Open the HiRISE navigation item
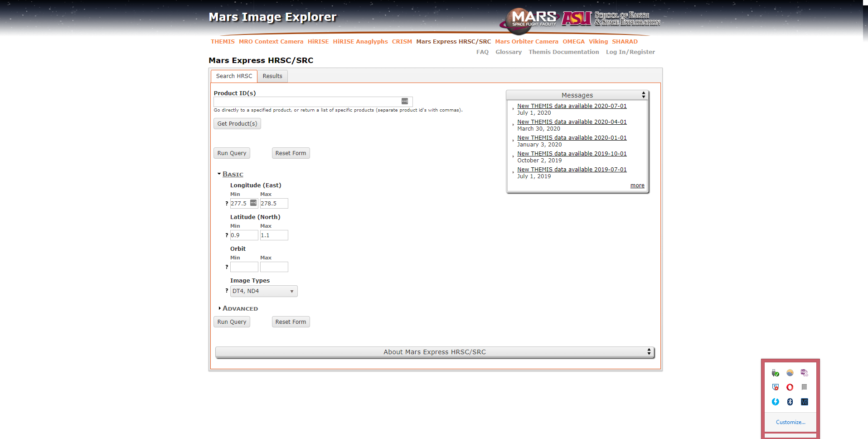The width and height of the screenshot is (868, 439). 318,42
